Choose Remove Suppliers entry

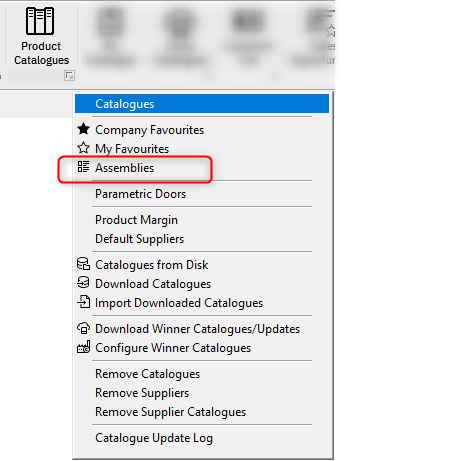point(142,393)
